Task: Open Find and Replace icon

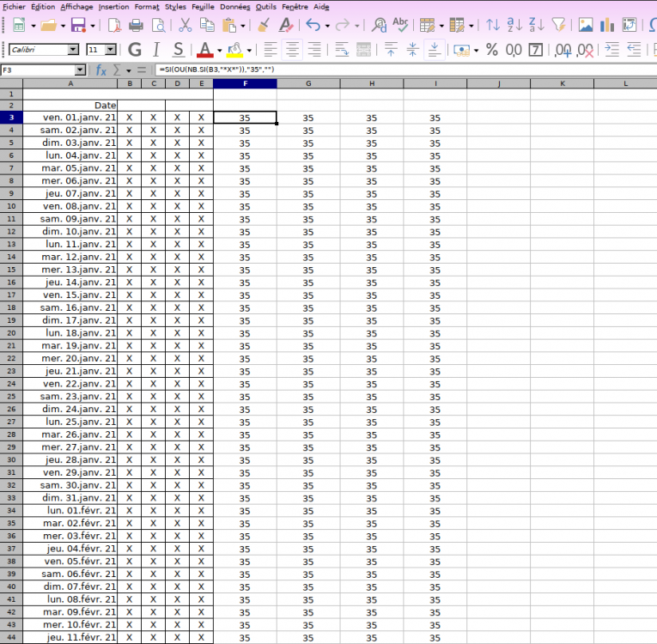Action: point(380,26)
